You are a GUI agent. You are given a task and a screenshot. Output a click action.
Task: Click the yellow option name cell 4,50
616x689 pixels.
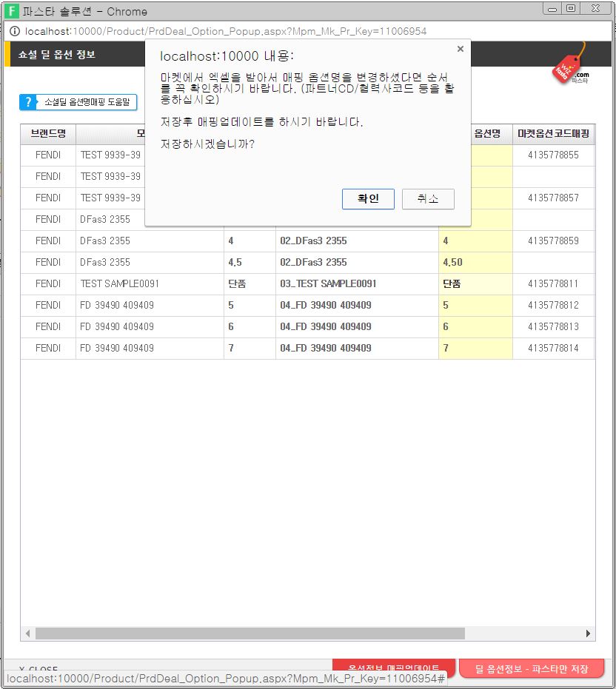pyautogui.click(x=475, y=262)
